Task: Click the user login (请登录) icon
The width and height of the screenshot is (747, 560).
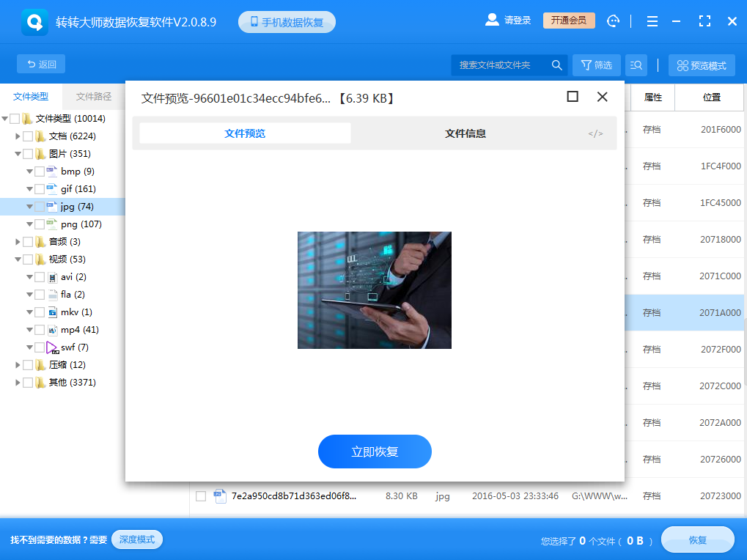Action: point(491,20)
